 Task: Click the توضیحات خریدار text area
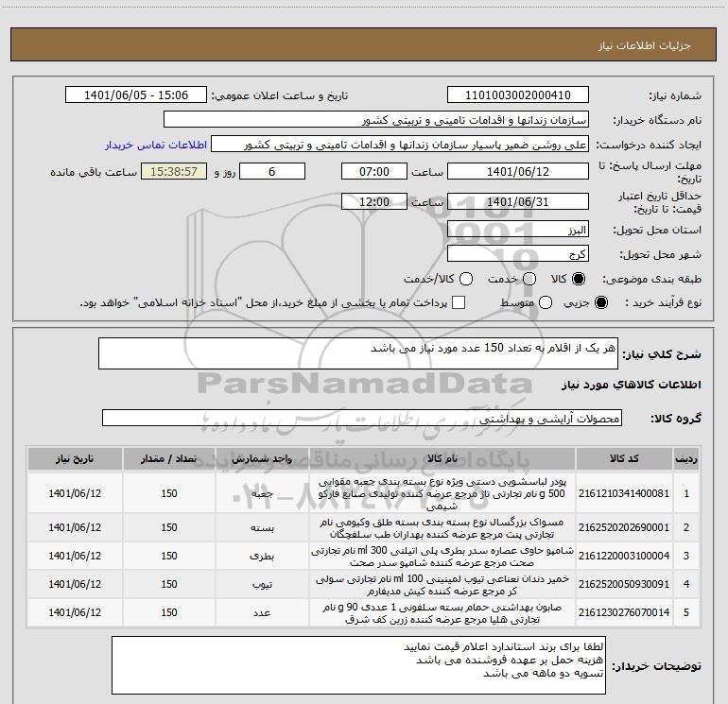point(358,665)
